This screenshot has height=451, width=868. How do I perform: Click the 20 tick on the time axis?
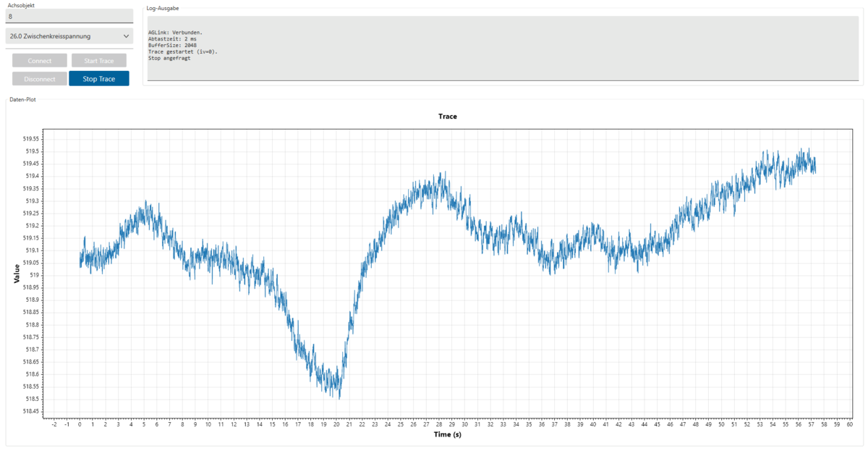pyautogui.click(x=336, y=424)
